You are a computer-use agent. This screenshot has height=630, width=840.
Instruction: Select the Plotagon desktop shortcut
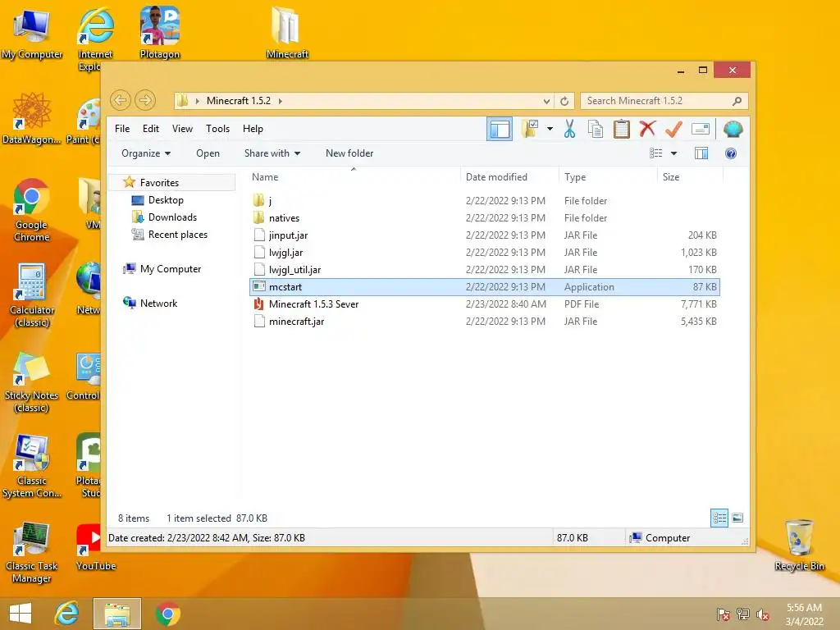pos(160,32)
